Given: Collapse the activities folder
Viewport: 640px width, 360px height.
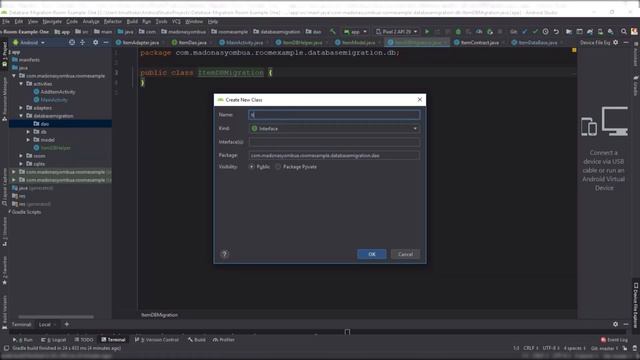Looking at the screenshot, I should [21, 84].
